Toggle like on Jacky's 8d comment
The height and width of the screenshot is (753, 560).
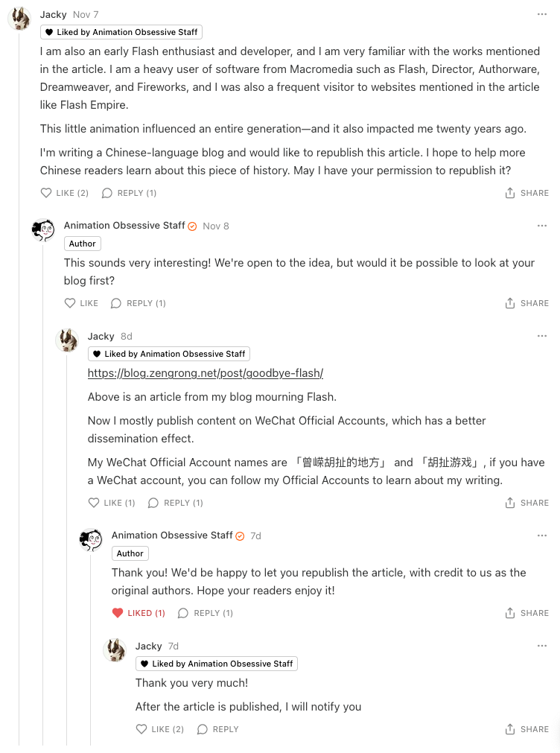(x=93, y=503)
